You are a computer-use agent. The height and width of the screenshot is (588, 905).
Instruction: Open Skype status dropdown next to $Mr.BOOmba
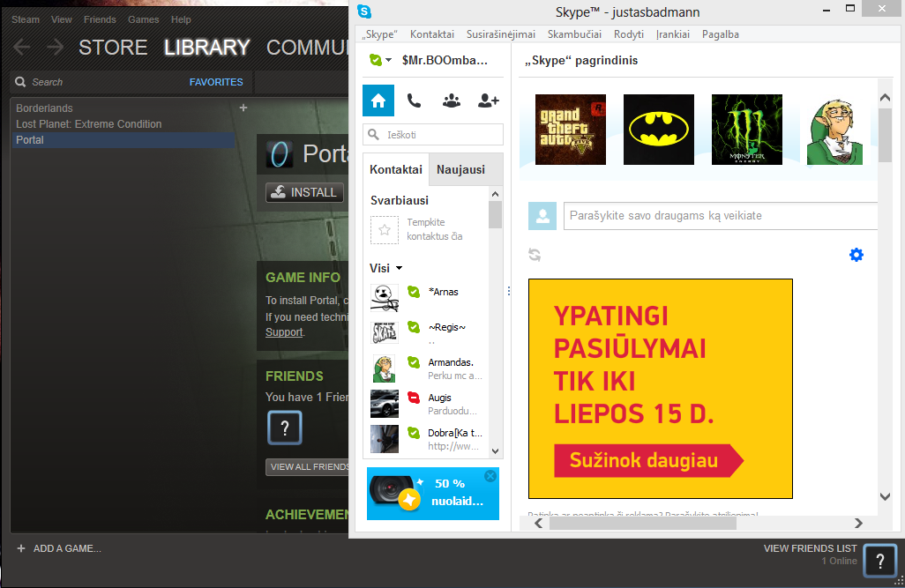click(381, 60)
